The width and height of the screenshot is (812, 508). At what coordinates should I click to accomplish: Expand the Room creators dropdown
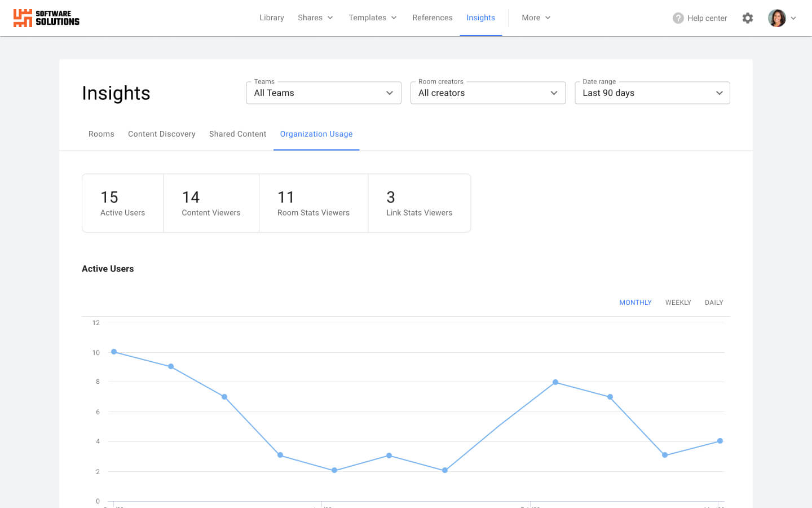487,93
